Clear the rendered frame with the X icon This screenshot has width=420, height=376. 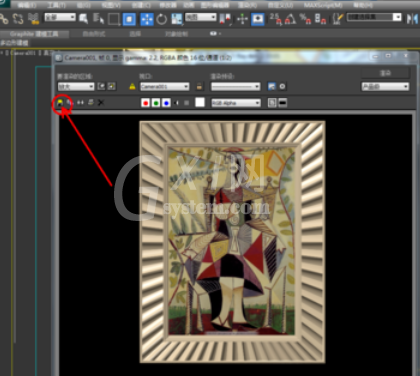click(101, 103)
